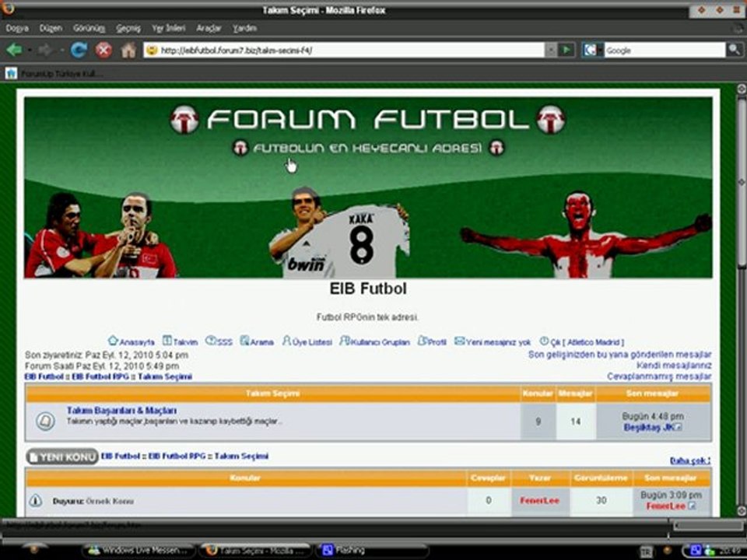Click the Google search input field
Viewport: 747px width, 560px height.
665,50
